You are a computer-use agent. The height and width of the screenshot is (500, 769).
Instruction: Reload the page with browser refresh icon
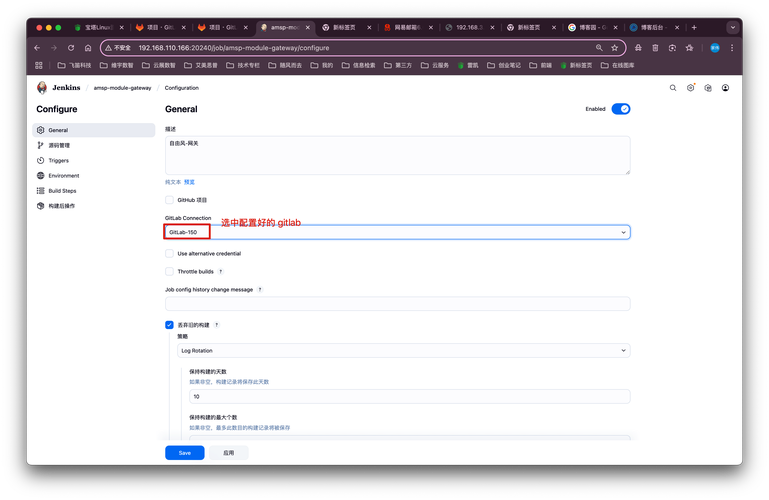coord(71,47)
